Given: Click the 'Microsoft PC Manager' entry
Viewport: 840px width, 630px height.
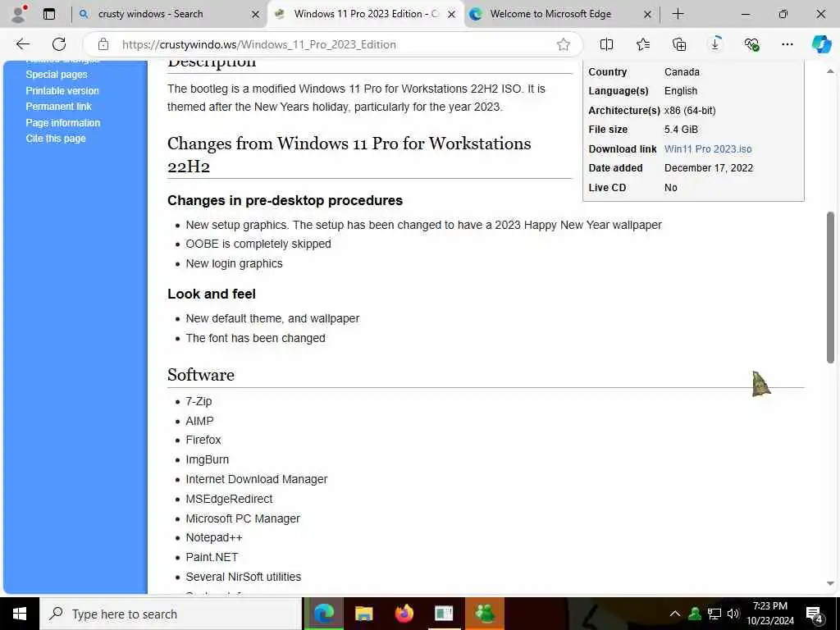Looking at the screenshot, I should (243, 518).
